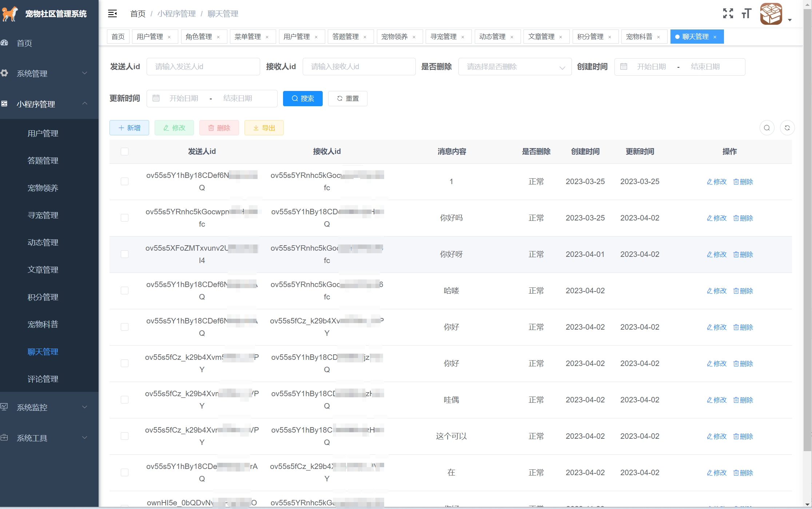
Task: Click the 导出 export button
Action: (264, 128)
